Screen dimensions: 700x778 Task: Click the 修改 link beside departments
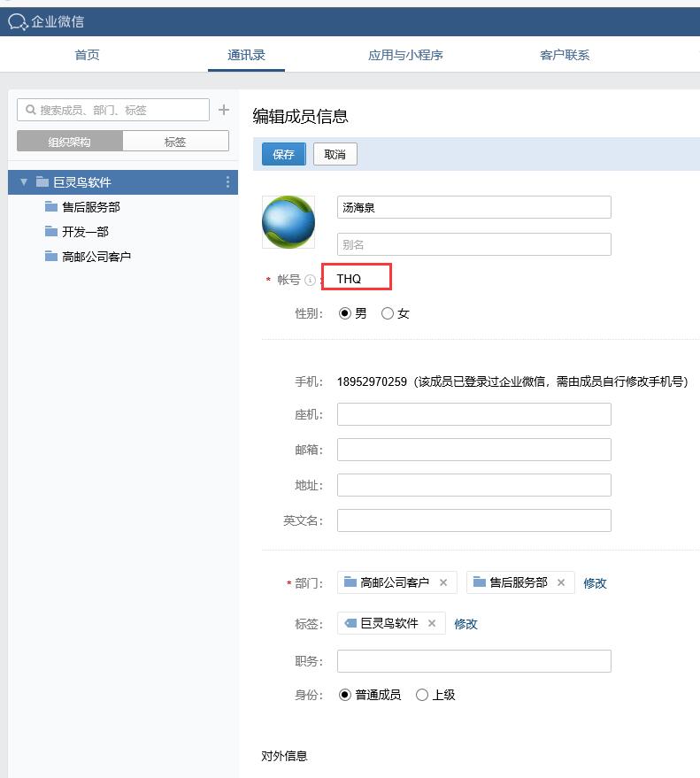click(x=595, y=583)
